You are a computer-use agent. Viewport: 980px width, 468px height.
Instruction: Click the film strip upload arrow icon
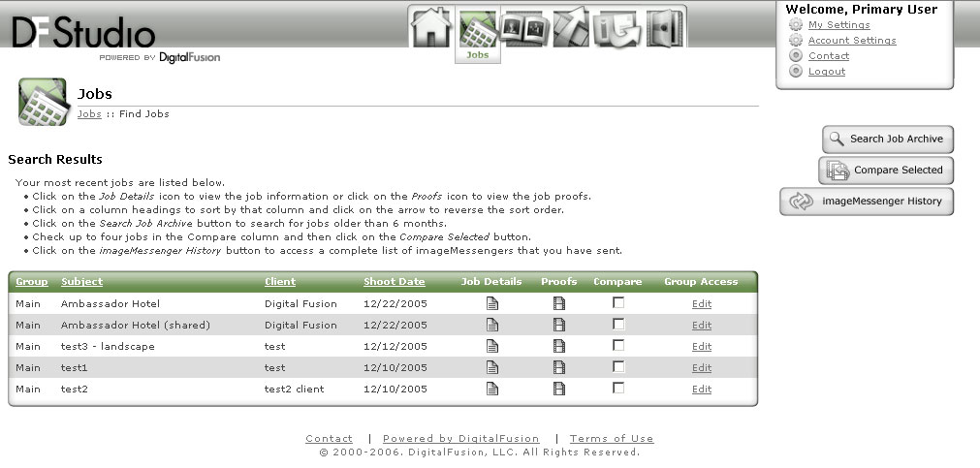coord(571,27)
